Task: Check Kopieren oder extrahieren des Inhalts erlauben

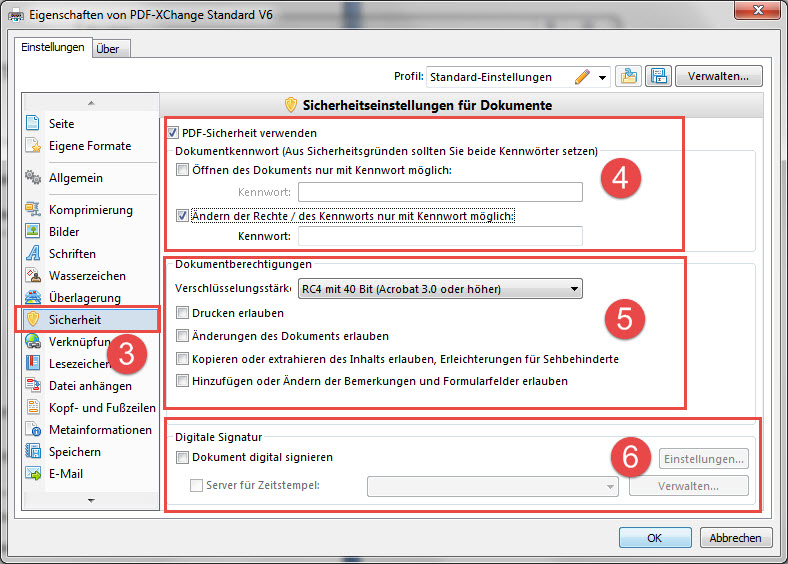Action: pyautogui.click(x=182, y=358)
